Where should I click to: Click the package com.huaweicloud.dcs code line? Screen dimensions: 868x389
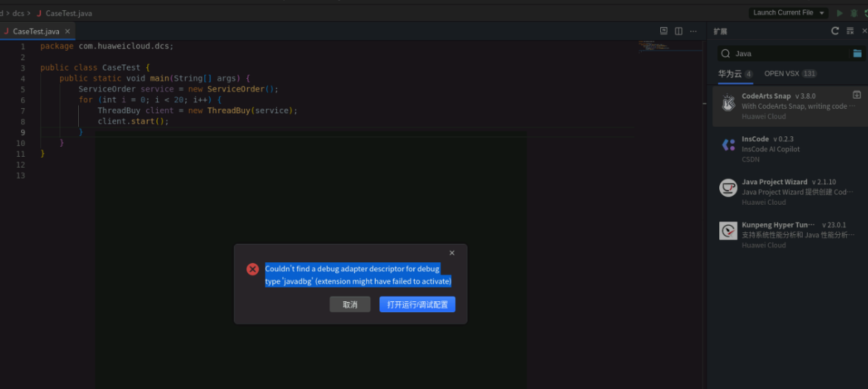tap(107, 47)
